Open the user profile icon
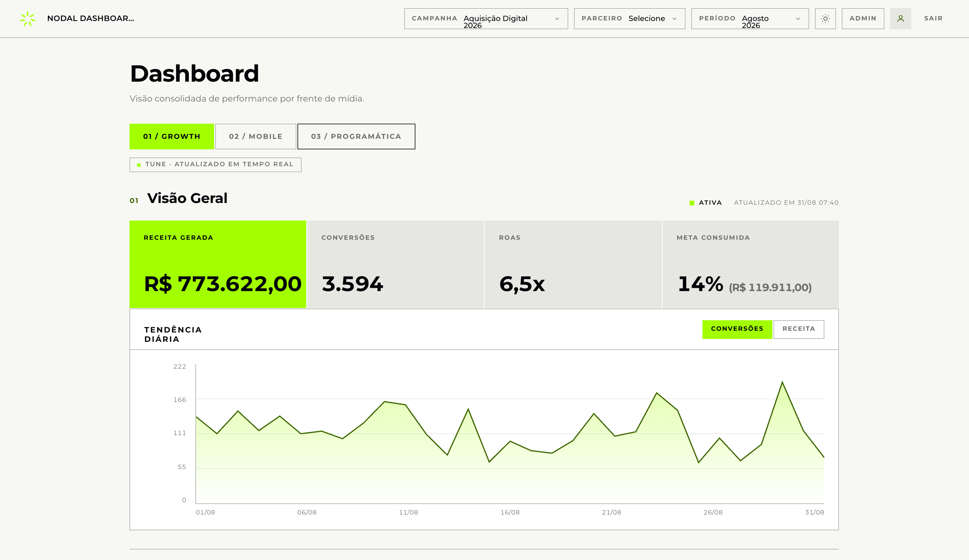This screenshot has width=969, height=560. point(900,18)
